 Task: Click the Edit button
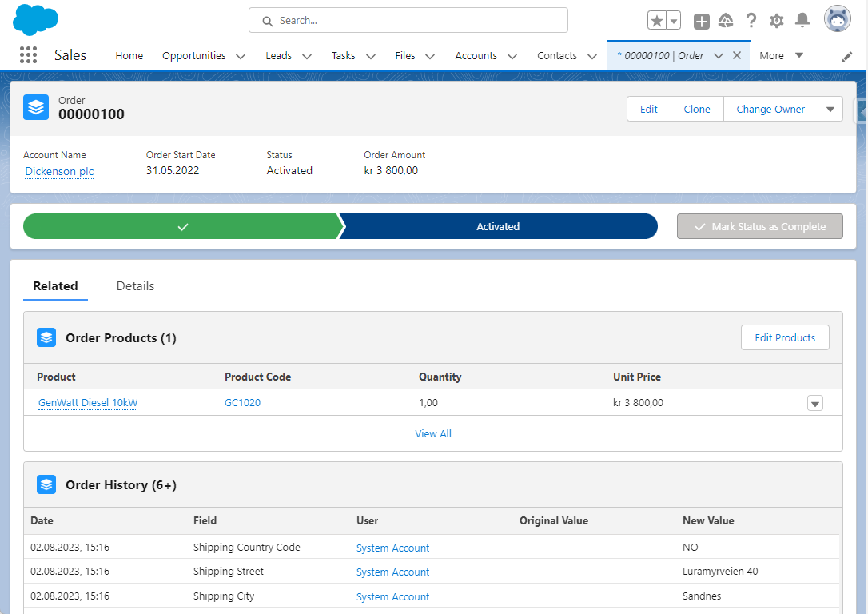point(649,109)
